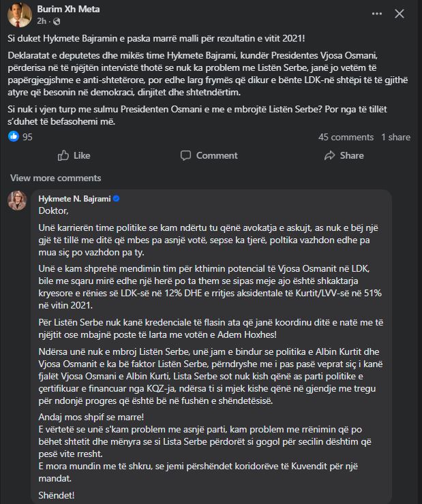Click the blue thumbs-up reaction icon beside 95
422x504 pixels.
point(13,137)
